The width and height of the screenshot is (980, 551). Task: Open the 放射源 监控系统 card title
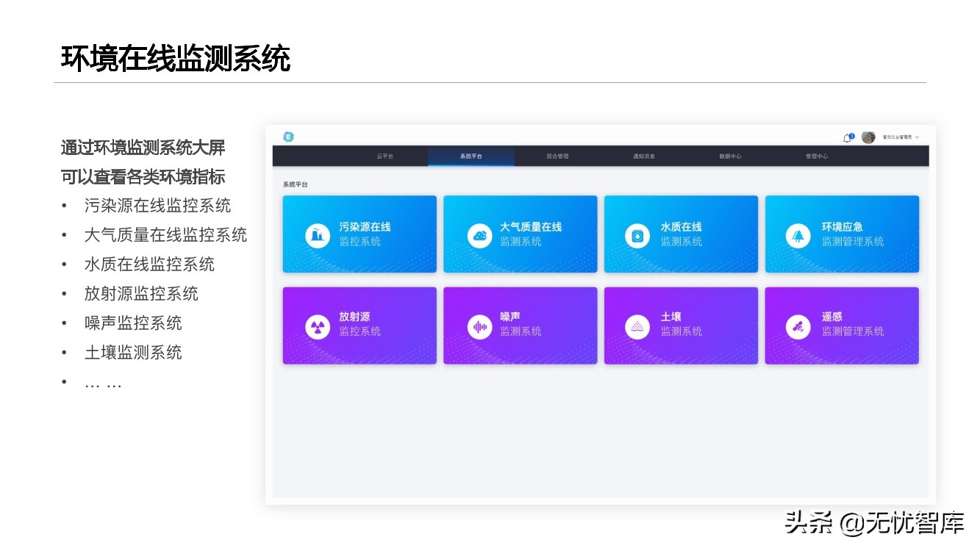(360, 324)
